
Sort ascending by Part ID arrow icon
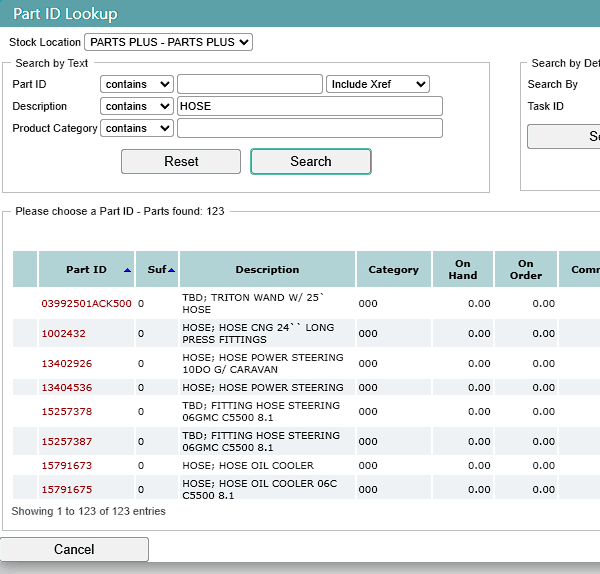(x=127, y=270)
